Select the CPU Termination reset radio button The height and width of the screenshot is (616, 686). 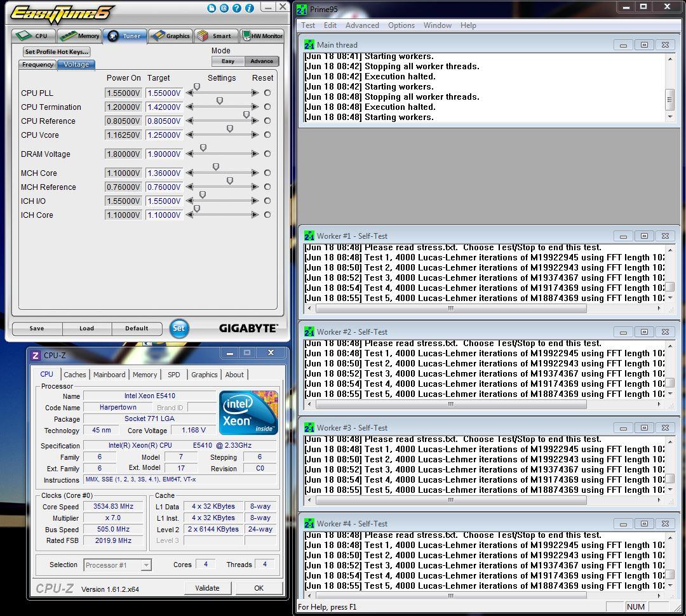(x=267, y=107)
